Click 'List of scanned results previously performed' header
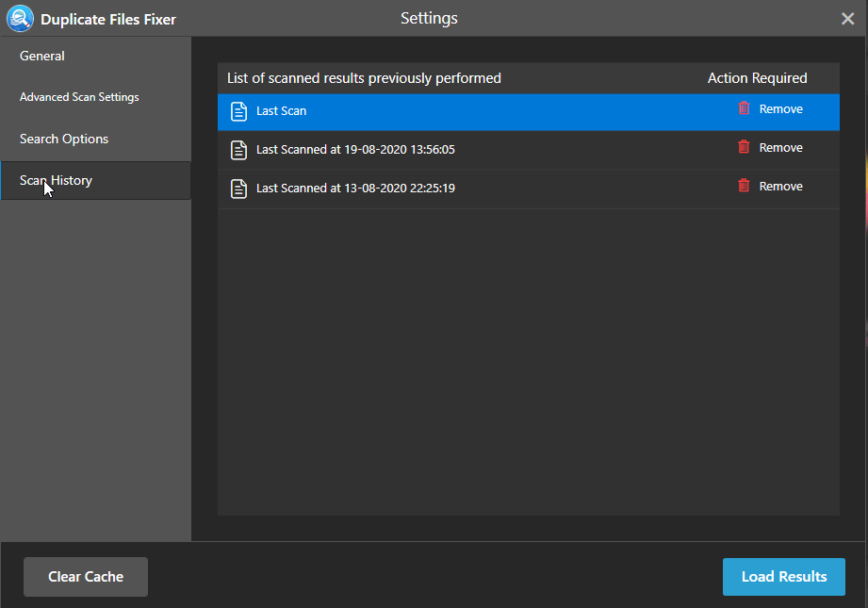The width and height of the screenshot is (868, 608). [x=364, y=78]
